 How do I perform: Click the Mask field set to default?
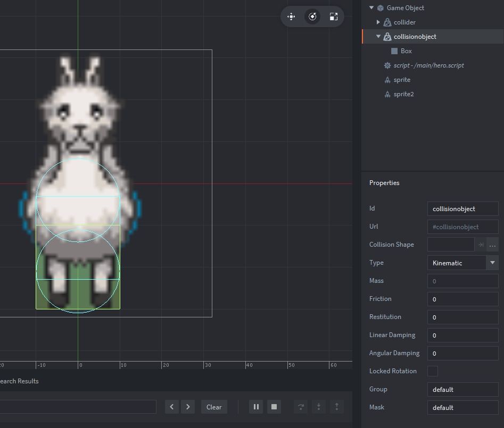point(463,407)
